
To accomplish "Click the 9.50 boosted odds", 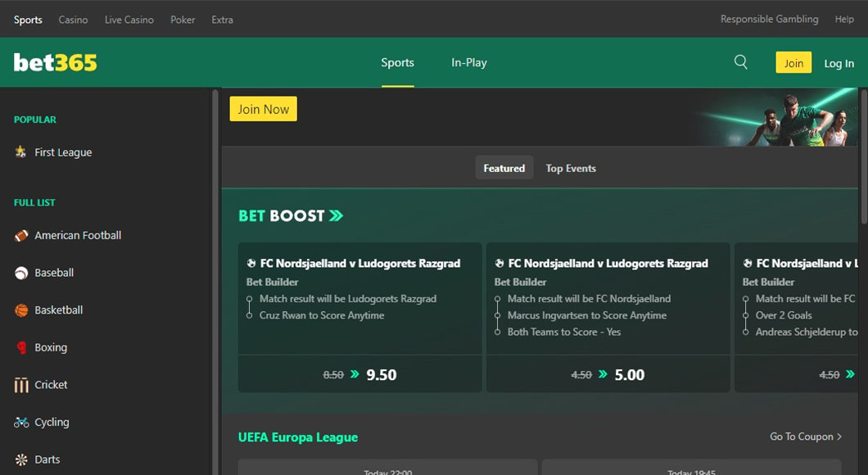I will pyautogui.click(x=381, y=373).
